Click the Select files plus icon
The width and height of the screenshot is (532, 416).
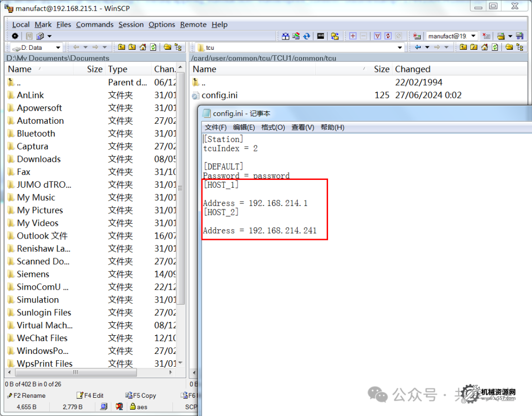point(353,36)
